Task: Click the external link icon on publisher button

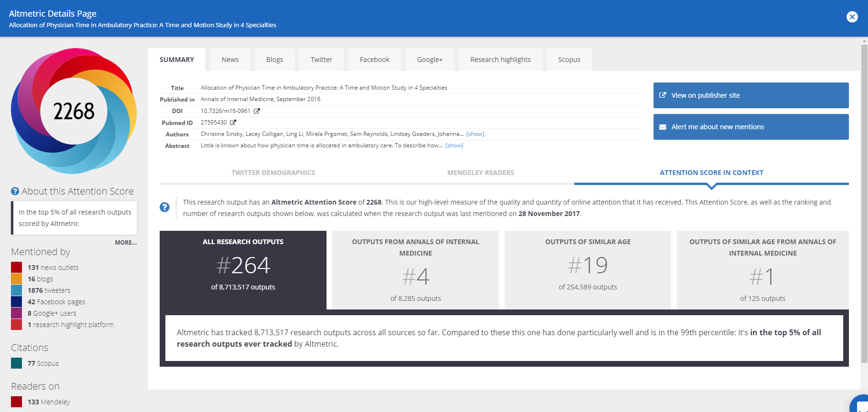Action: (663, 95)
